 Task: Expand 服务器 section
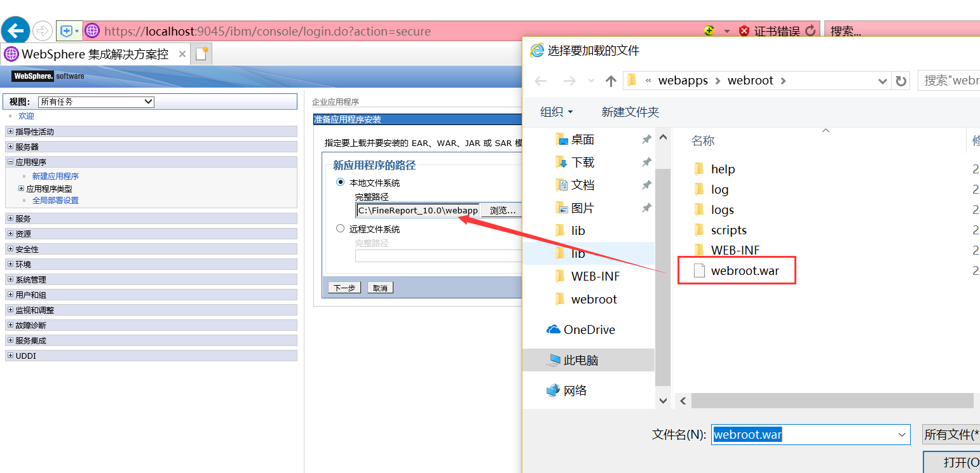tap(10, 147)
